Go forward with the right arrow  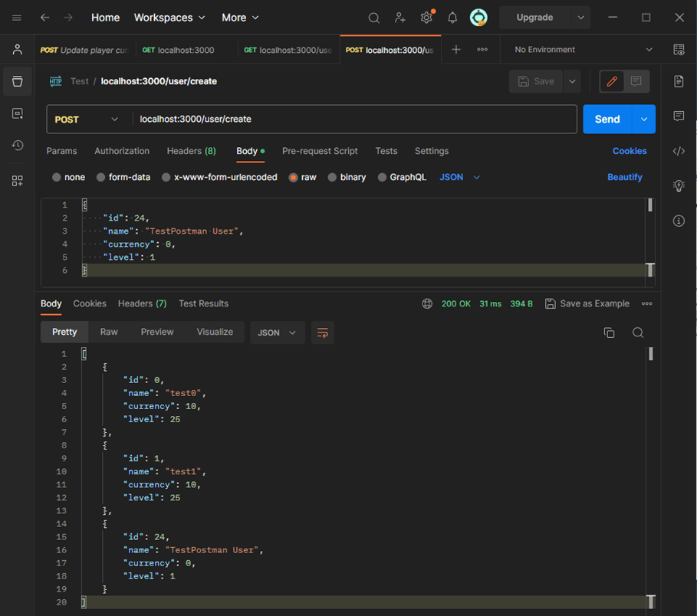coord(68,18)
